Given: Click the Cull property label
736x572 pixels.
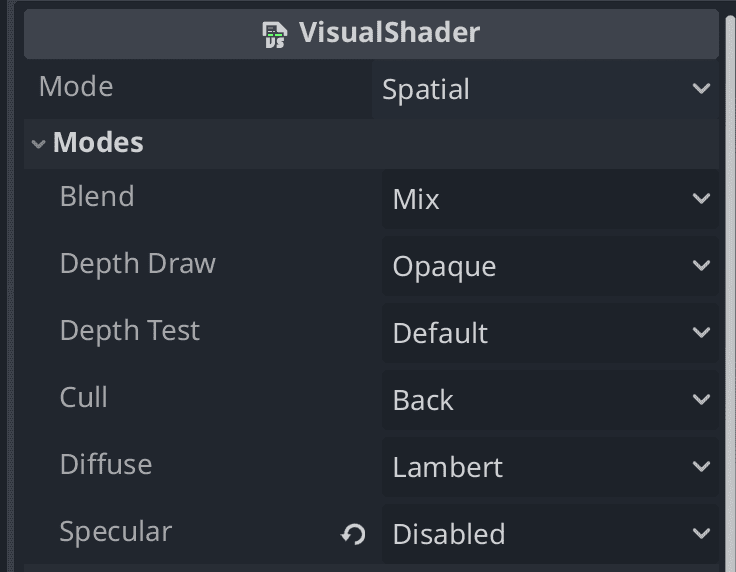Looking at the screenshot, I should [84, 398].
